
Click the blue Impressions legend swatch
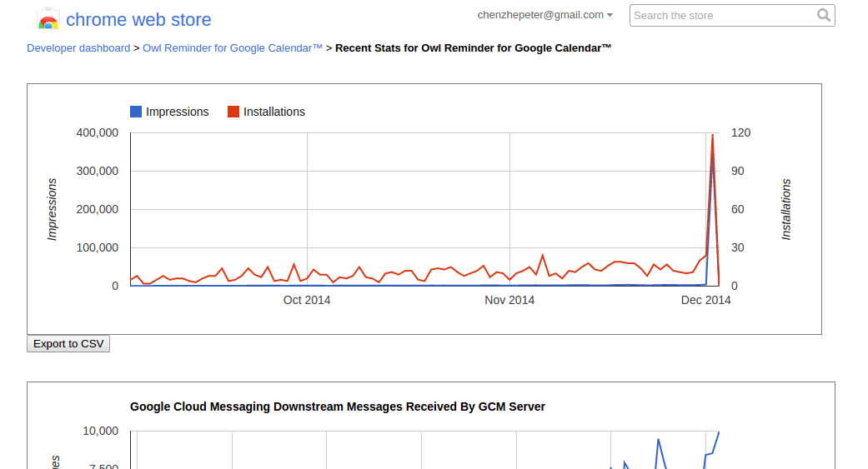(136, 112)
